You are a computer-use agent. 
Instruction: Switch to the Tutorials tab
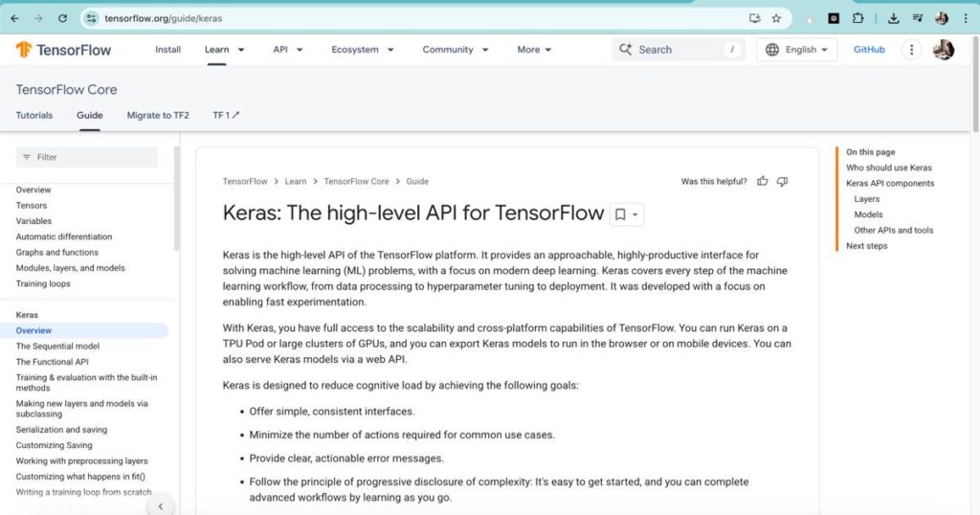point(34,115)
